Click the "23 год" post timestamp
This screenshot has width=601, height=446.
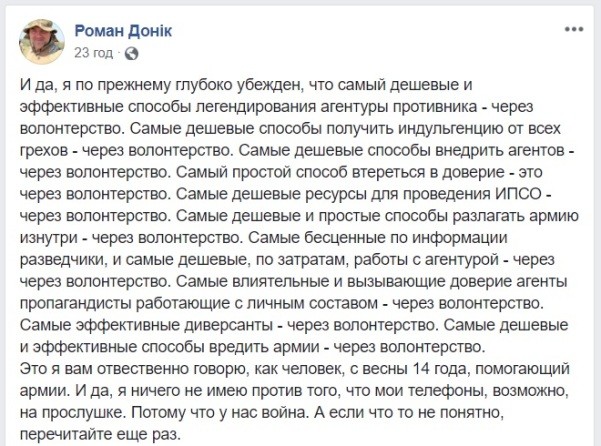94,52
